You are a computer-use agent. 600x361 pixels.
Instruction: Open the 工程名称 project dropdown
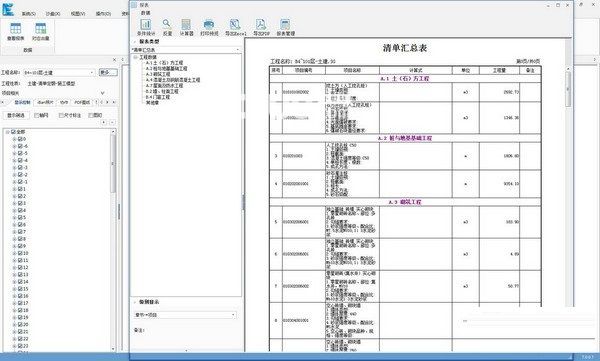59,72
